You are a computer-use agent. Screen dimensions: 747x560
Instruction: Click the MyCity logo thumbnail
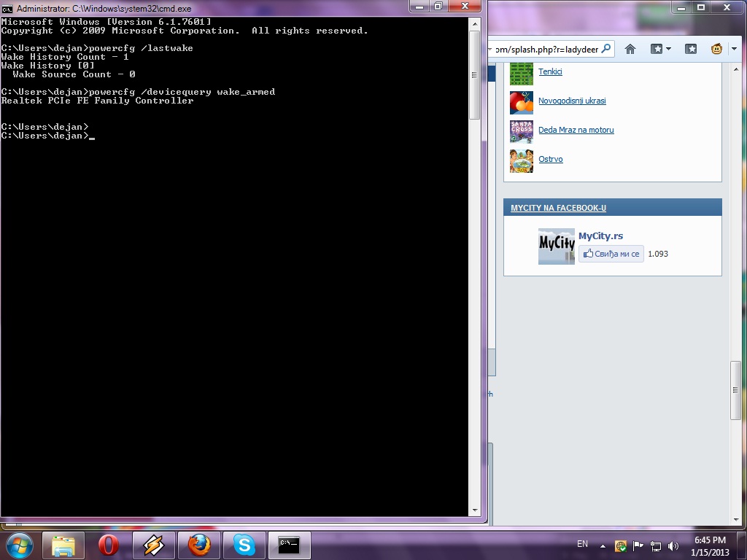557,246
